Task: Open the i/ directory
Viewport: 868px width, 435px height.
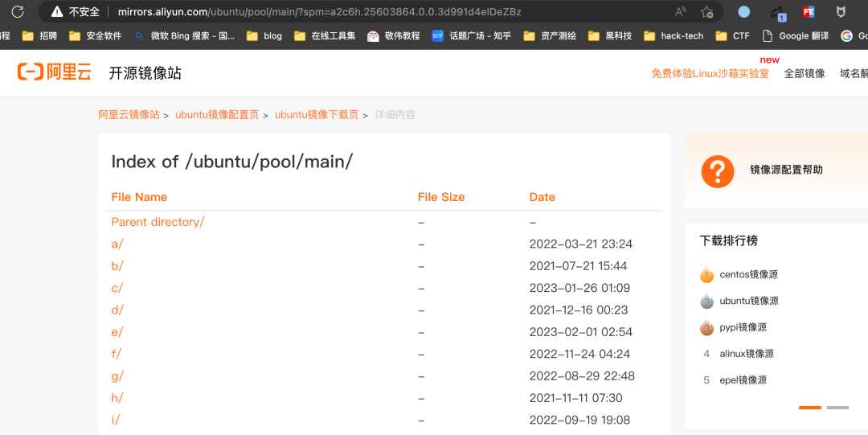Action: tap(116, 420)
